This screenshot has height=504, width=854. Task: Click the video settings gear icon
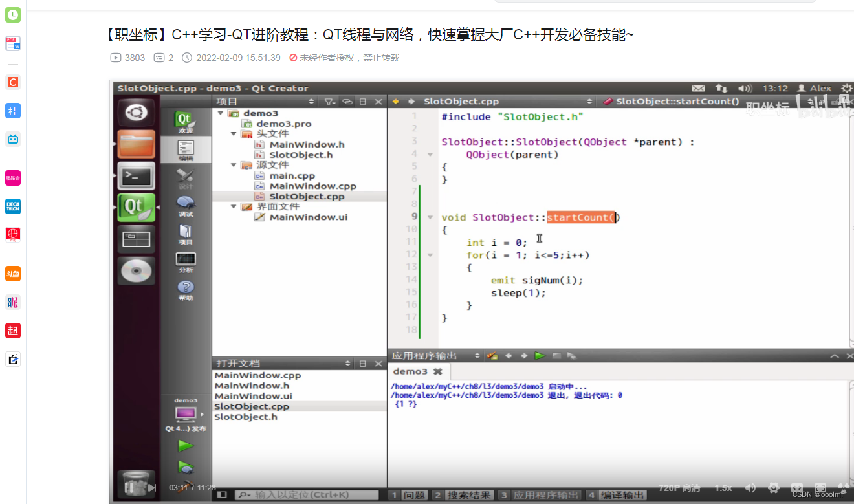click(x=773, y=488)
